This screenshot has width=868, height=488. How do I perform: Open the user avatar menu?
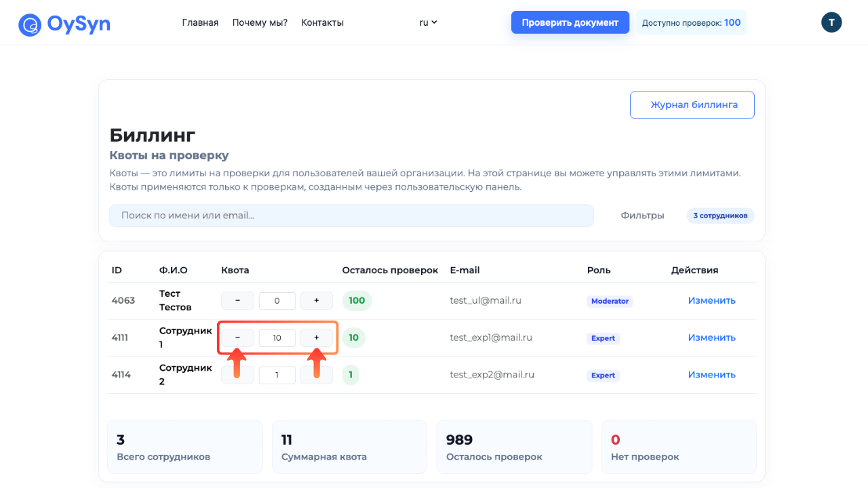pyautogui.click(x=831, y=22)
